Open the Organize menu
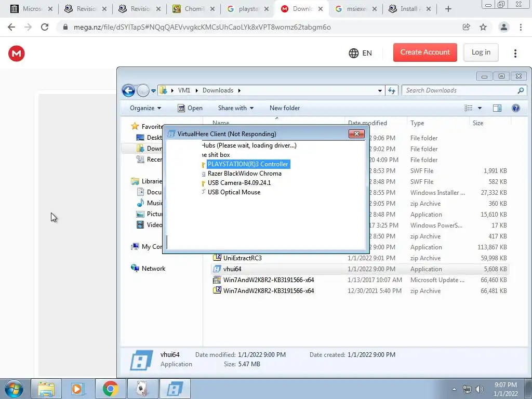The height and width of the screenshot is (399, 532). (145, 108)
